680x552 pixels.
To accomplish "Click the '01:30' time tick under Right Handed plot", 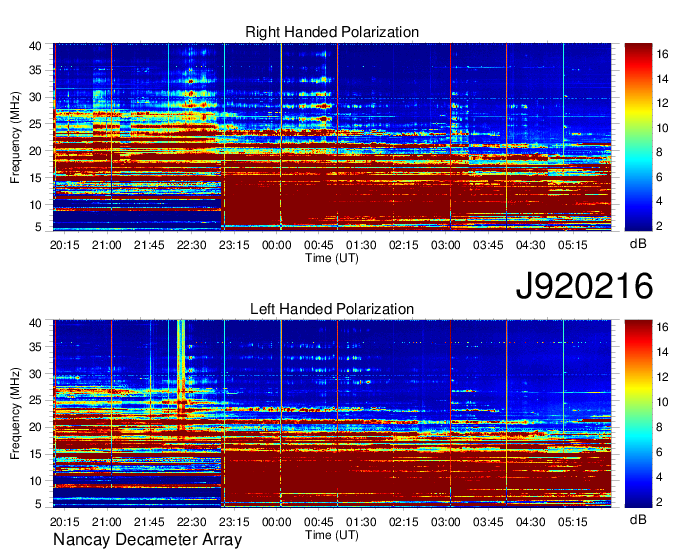I will 361,245.
